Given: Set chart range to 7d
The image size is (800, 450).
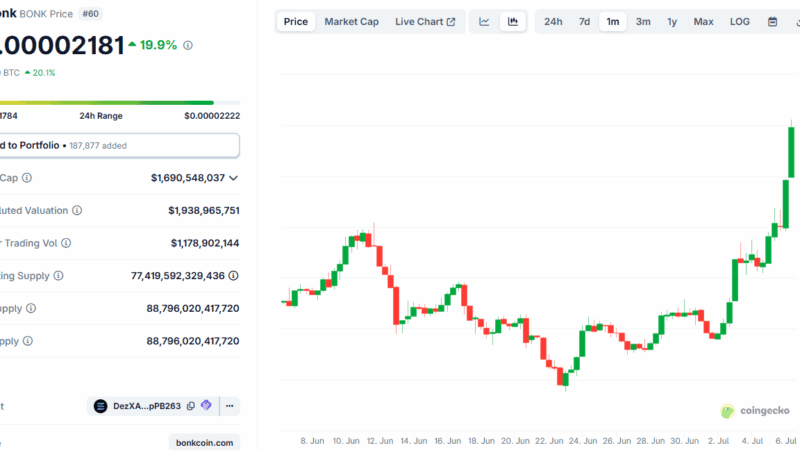Looking at the screenshot, I should (x=584, y=21).
